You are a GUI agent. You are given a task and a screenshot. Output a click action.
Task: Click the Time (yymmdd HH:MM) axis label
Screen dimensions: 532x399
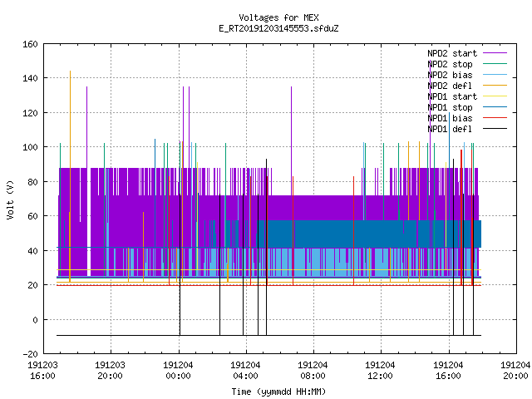click(278, 392)
